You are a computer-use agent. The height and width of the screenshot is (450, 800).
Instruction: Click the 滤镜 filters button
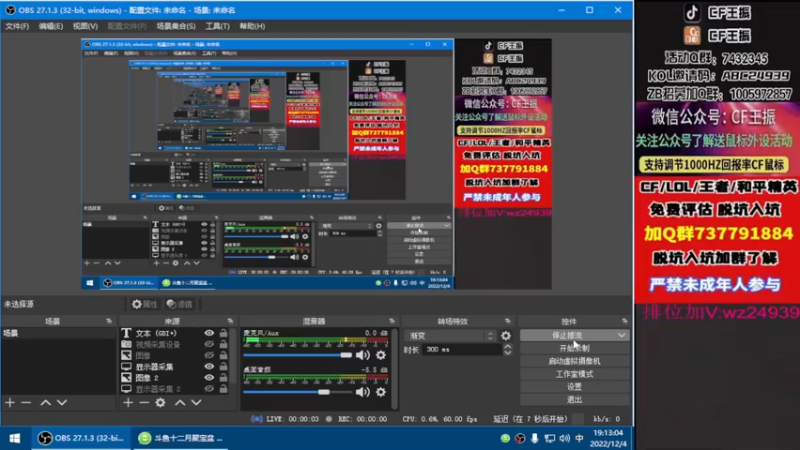[x=180, y=304]
